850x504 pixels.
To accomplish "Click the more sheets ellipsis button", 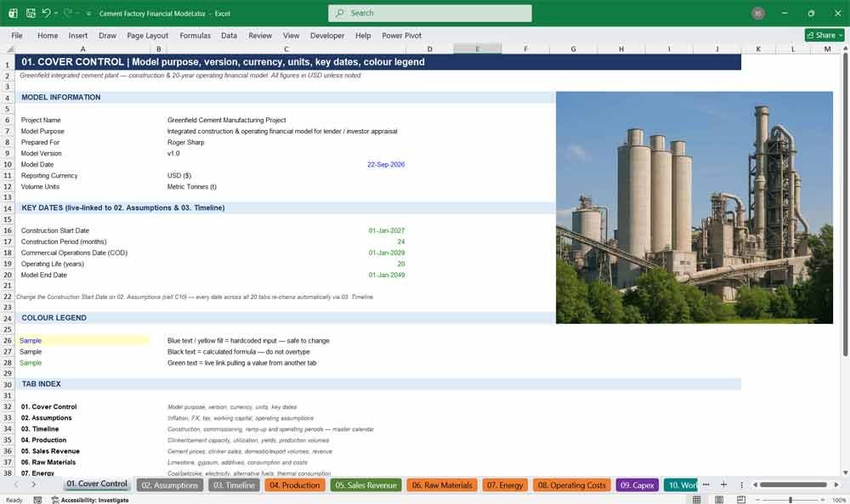I will click(705, 484).
